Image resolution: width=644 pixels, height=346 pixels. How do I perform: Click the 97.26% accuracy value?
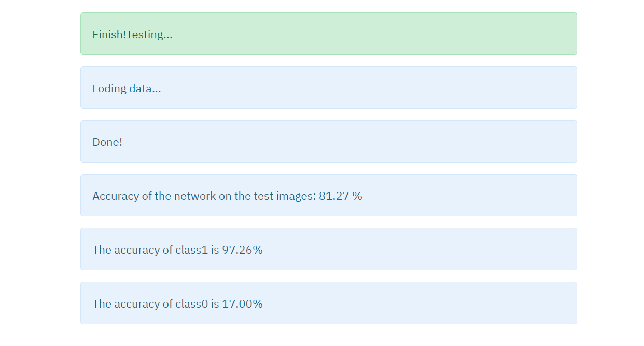click(242, 250)
